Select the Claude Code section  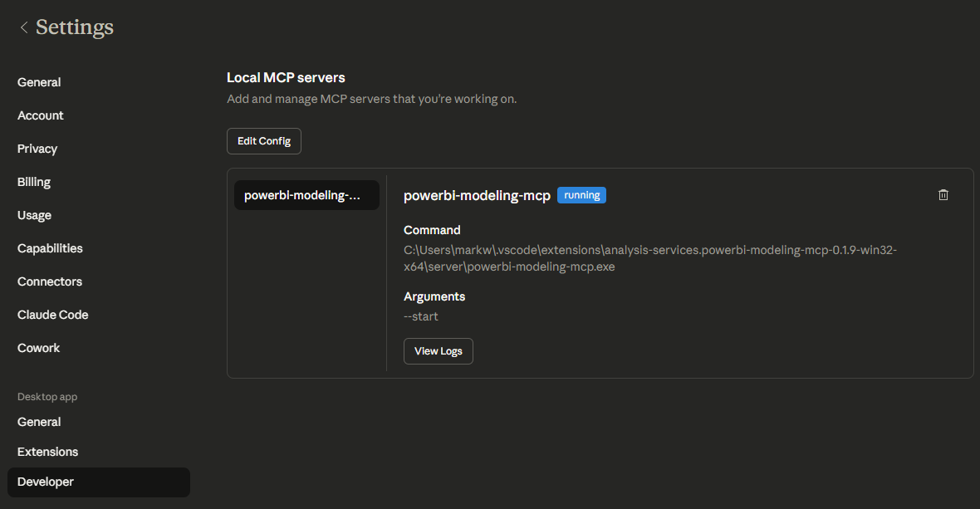52,314
